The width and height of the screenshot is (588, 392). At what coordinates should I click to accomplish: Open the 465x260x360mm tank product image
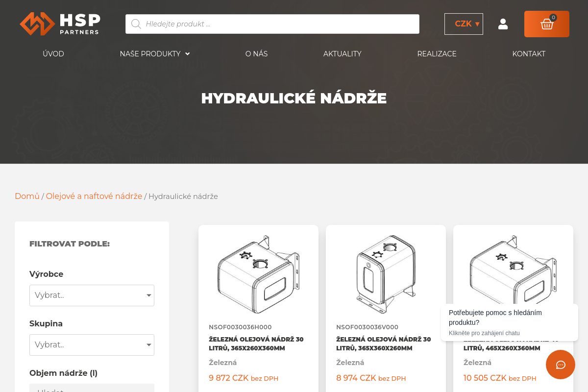[513, 269]
